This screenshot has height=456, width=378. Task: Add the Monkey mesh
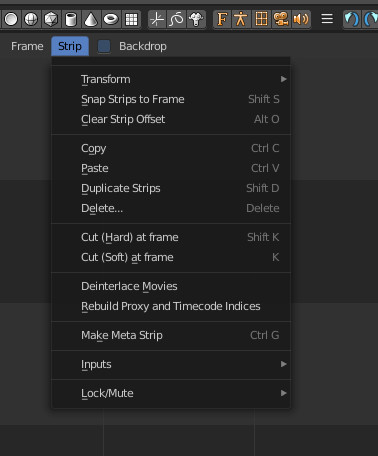click(x=196, y=19)
